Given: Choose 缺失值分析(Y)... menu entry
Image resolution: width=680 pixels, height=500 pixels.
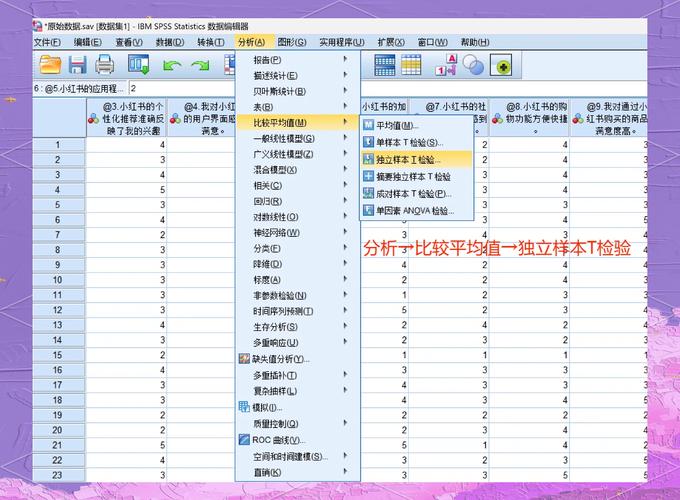Looking at the screenshot, I should (298, 359).
